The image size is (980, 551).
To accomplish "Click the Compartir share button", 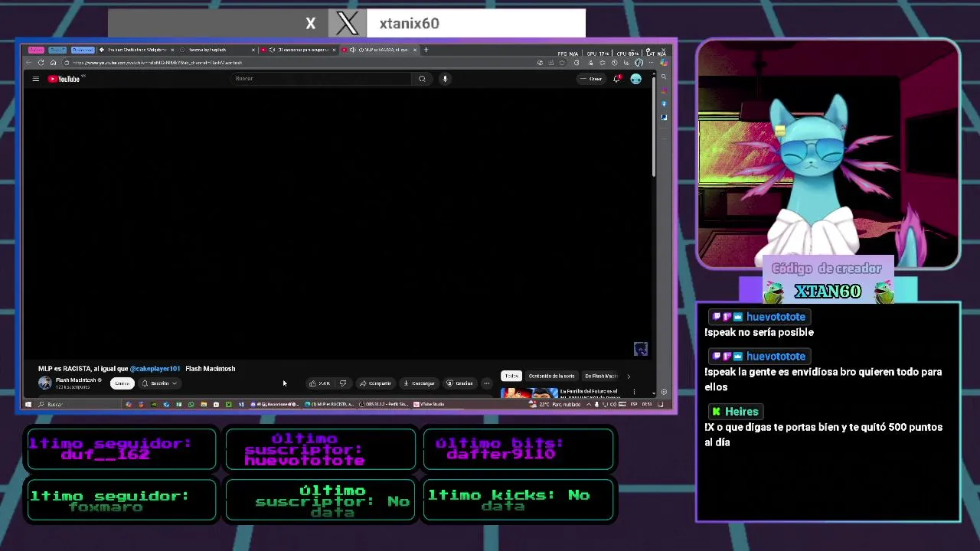I will click(x=375, y=383).
